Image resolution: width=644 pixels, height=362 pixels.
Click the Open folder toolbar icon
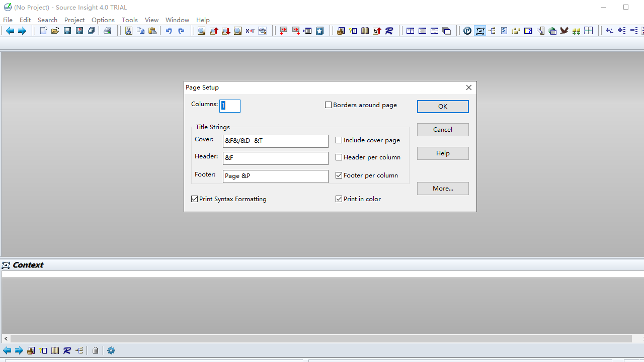pos(55,31)
